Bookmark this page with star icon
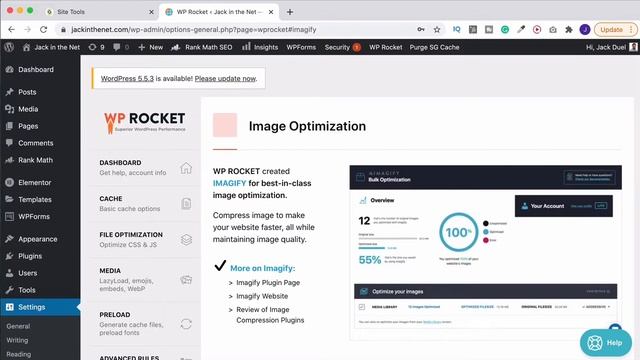Viewport: 640px width, 360px height. (437, 29)
